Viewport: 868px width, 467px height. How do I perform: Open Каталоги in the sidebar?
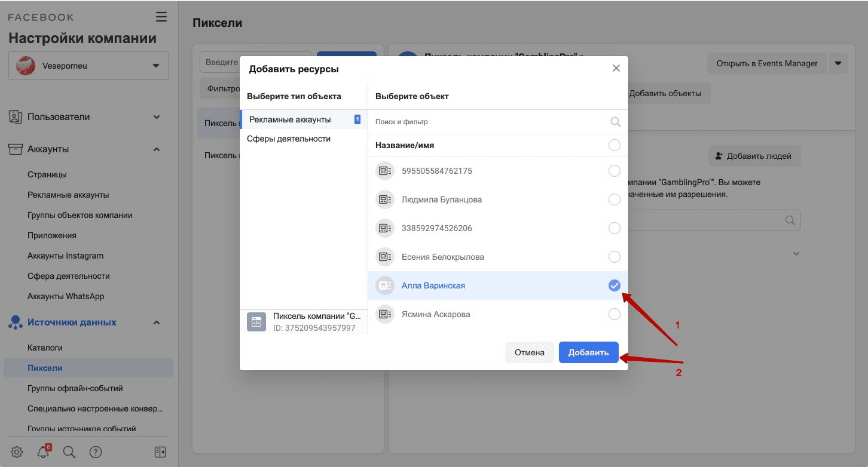pyautogui.click(x=45, y=348)
